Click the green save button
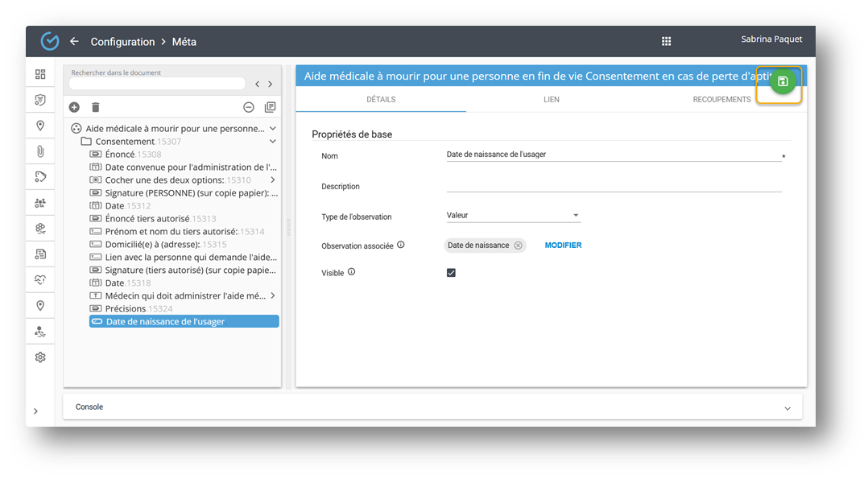The width and height of the screenshot is (868, 479). pyautogui.click(x=783, y=81)
